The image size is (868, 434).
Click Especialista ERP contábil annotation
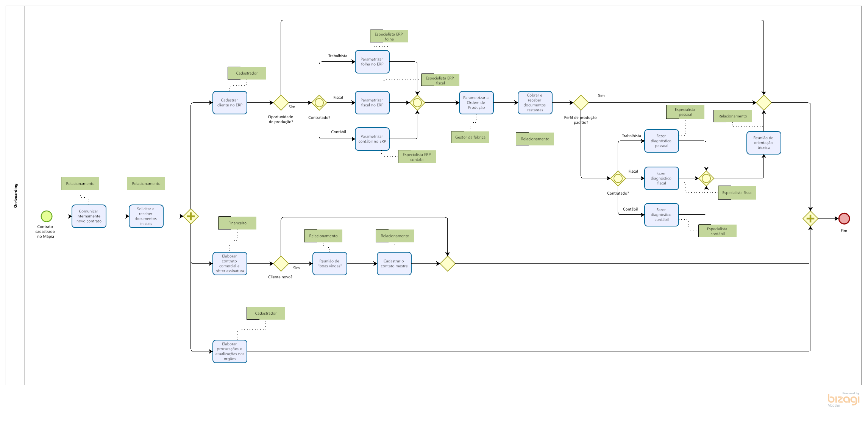pyautogui.click(x=417, y=157)
